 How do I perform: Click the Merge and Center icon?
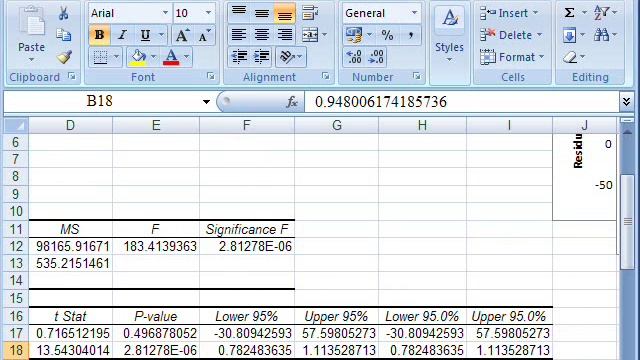tap(310, 35)
